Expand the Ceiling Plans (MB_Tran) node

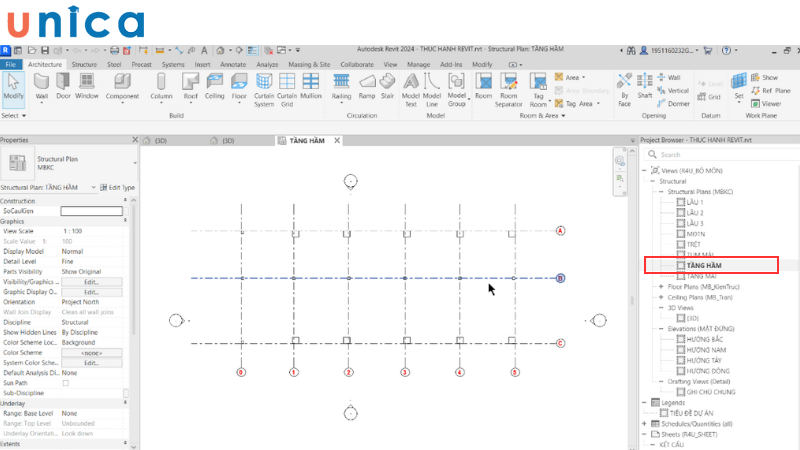(x=660, y=297)
